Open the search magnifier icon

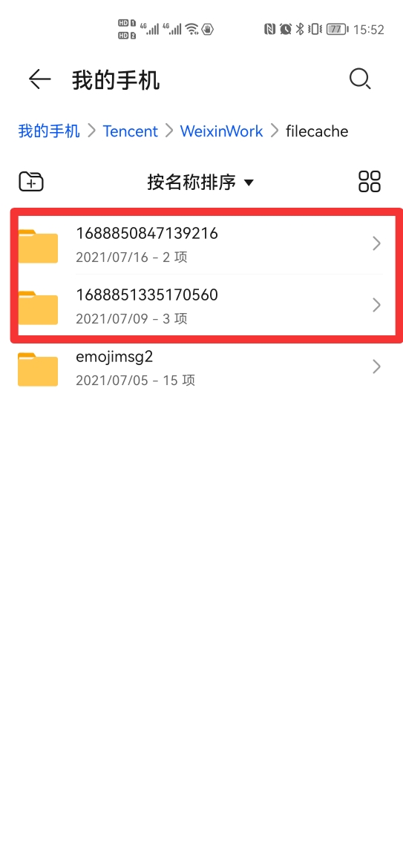click(x=360, y=79)
